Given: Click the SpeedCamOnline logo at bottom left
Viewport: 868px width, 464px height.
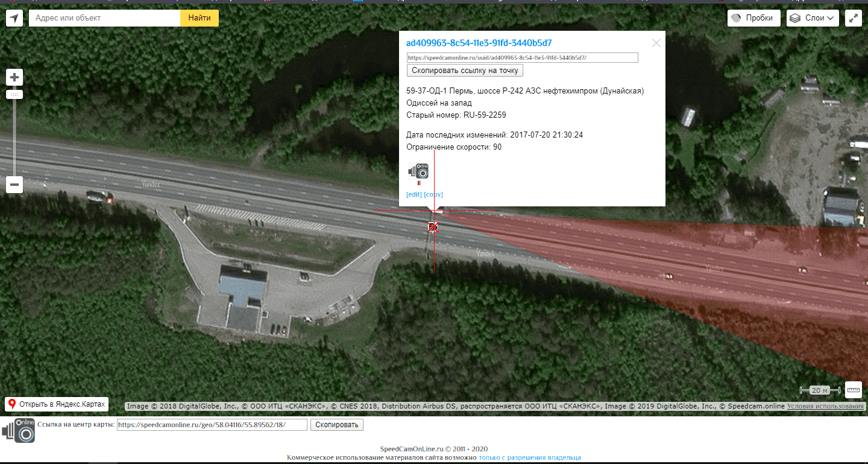Looking at the screenshot, I should (x=18, y=430).
